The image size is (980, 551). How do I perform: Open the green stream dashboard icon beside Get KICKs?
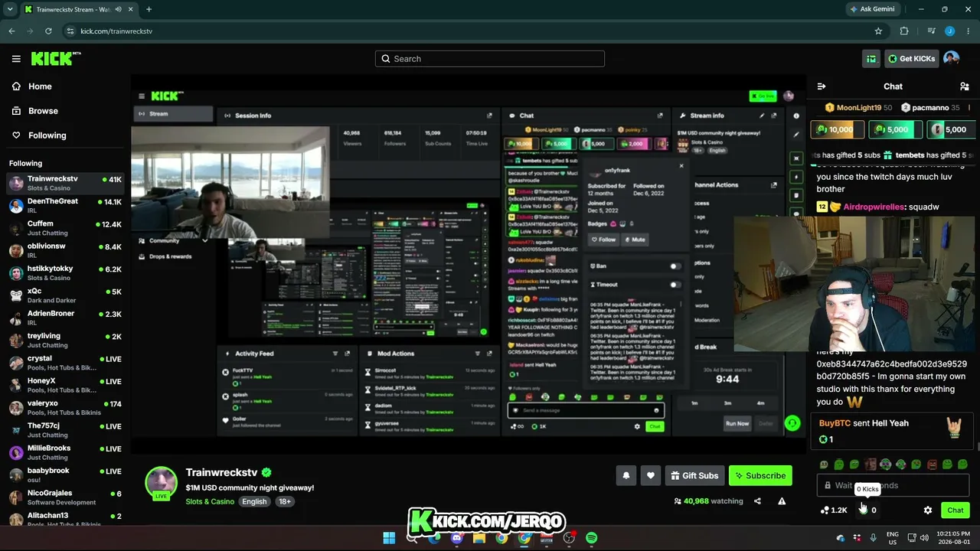871,59
